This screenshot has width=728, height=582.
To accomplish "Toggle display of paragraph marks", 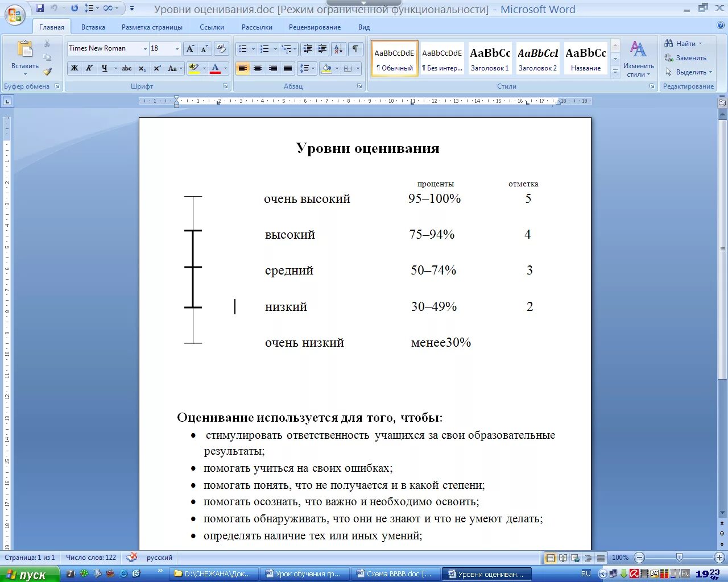I will tap(355, 49).
